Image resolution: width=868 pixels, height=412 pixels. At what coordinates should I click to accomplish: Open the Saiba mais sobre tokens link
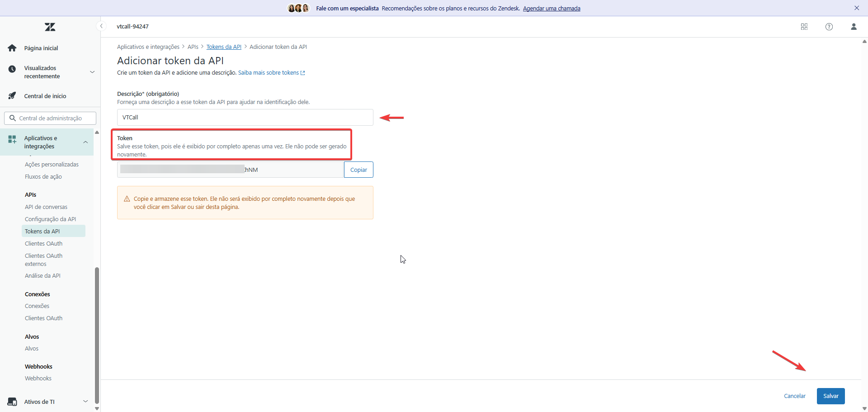pyautogui.click(x=269, y=72)
